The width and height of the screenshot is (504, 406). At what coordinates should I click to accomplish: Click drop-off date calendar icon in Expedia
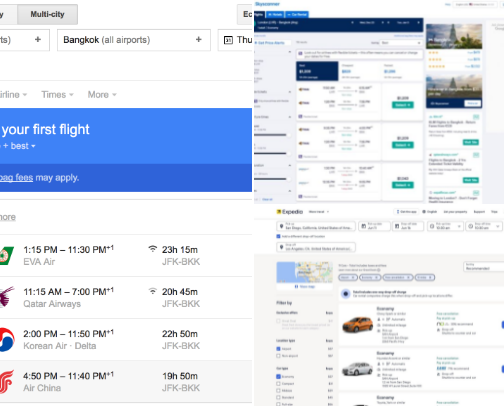click(x=397, y=226)
